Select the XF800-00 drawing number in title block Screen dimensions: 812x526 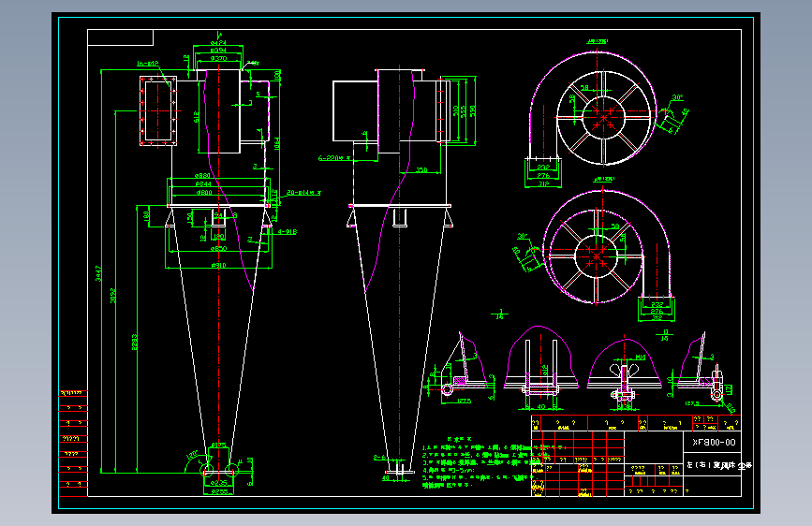[714, 442]
